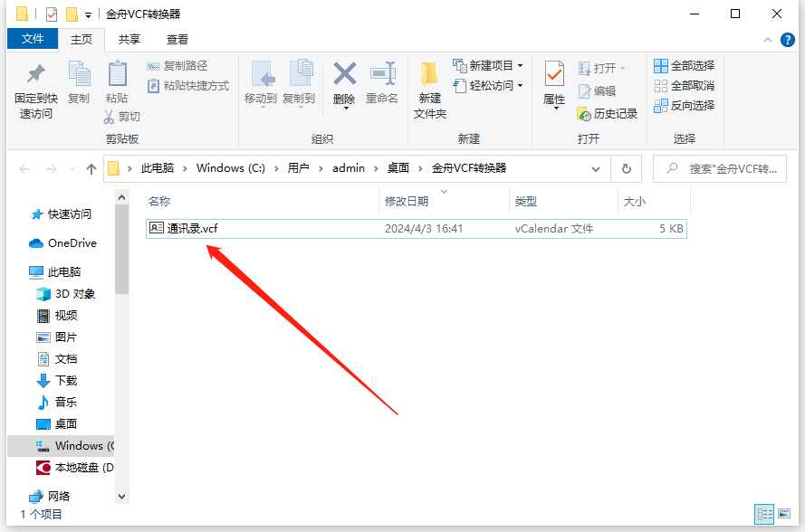Expand Open button dropdown arrow
805x532 pixels.
coord(622,68)
